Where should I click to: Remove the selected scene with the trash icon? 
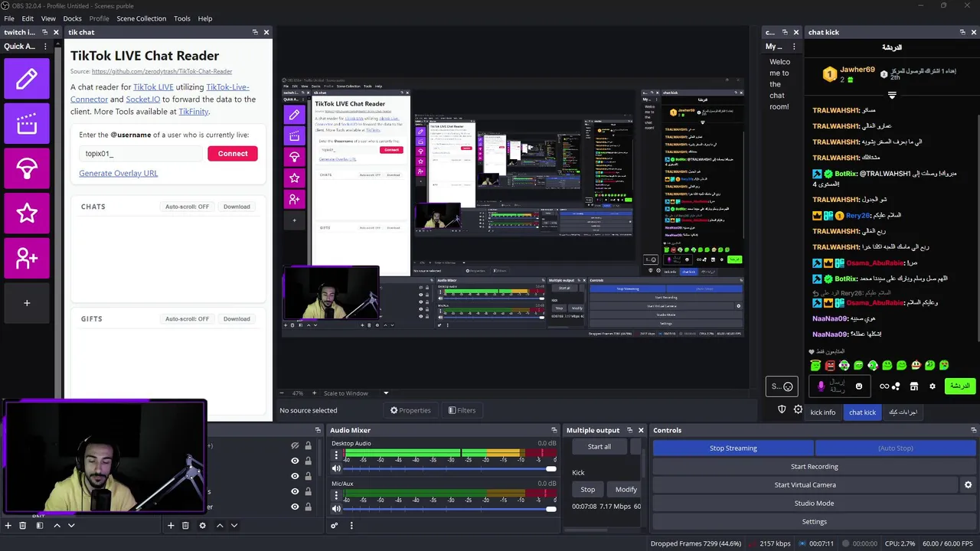click(23, 525)
